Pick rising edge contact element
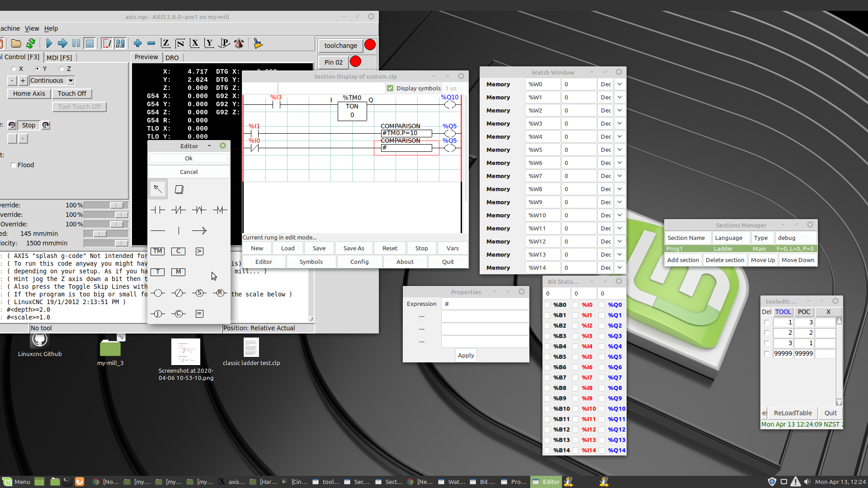This screenshot has height=488, width=868. (199, 210)
